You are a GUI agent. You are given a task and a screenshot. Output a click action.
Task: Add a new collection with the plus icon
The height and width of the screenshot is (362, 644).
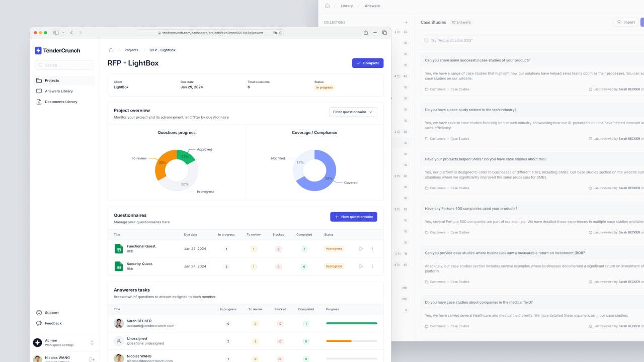(406, 22)
